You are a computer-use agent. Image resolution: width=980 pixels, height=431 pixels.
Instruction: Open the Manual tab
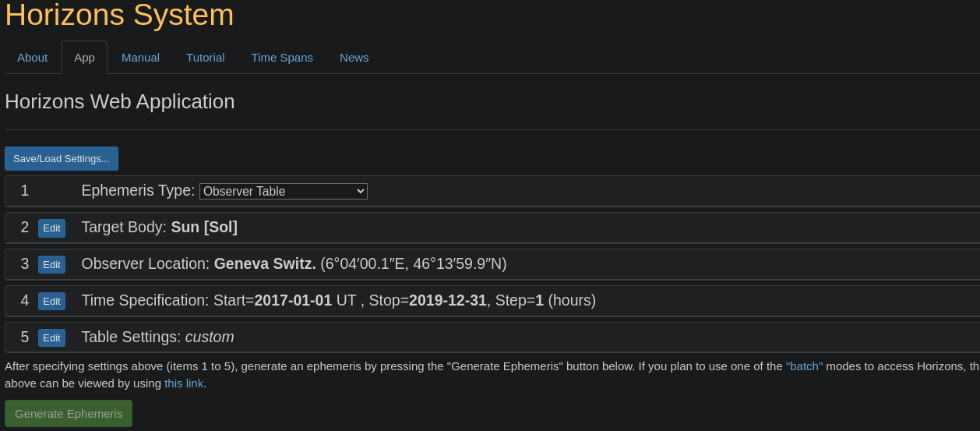tap(140, 58)
